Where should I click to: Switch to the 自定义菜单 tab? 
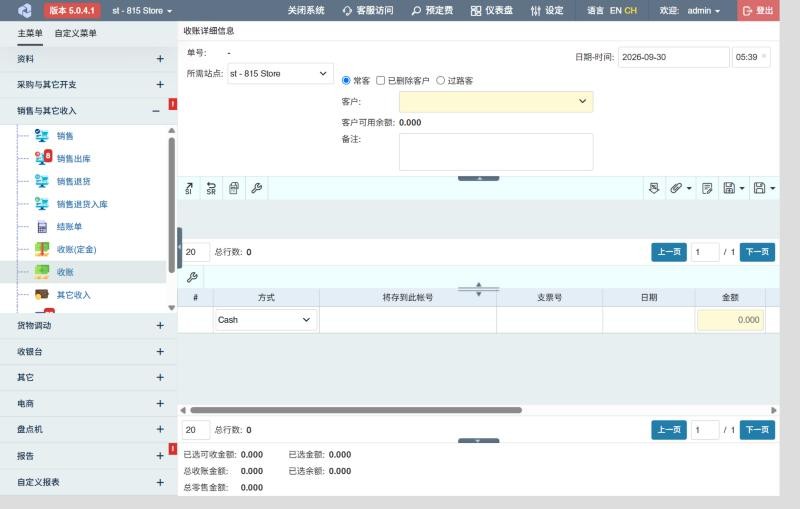coord(76,33)
